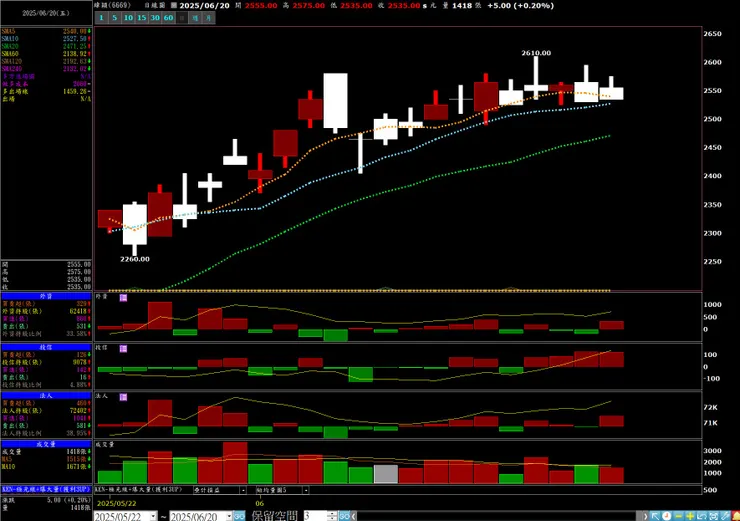740x521 pixels.
Task: Select the weekly (週) timeframe button
Action: pyautogui.click(x=195, y=18)
